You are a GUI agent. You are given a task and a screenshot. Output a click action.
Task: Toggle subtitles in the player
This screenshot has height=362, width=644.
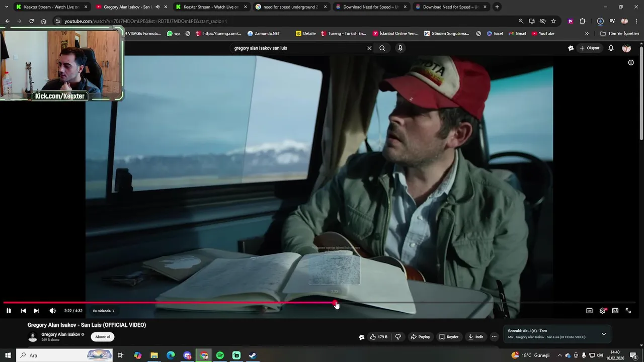point(589,311)
